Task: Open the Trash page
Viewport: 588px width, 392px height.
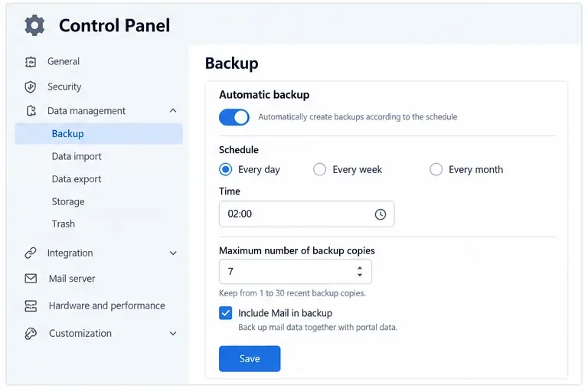Action: click(63, 224)
